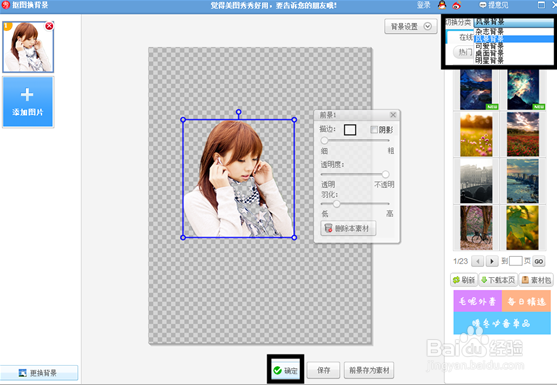
Task: Adjust the 透明度 opacity slider knob
Action: (x=385, y=174)
